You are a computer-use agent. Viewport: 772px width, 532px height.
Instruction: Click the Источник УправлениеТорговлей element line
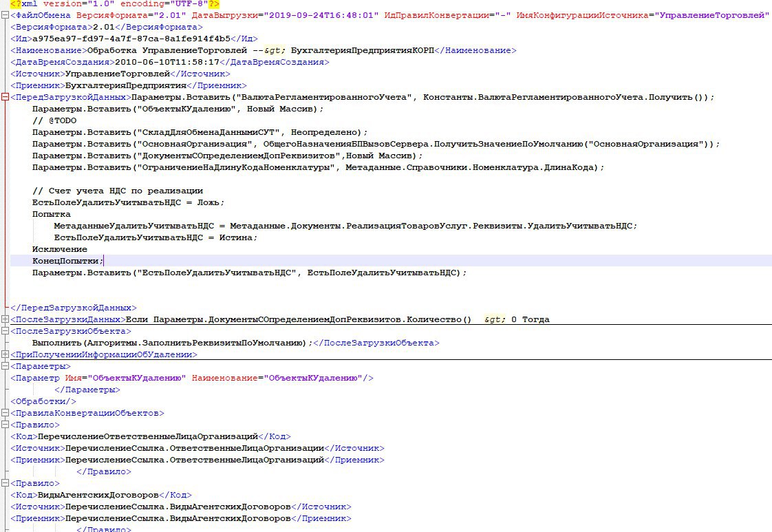[120, 74]
